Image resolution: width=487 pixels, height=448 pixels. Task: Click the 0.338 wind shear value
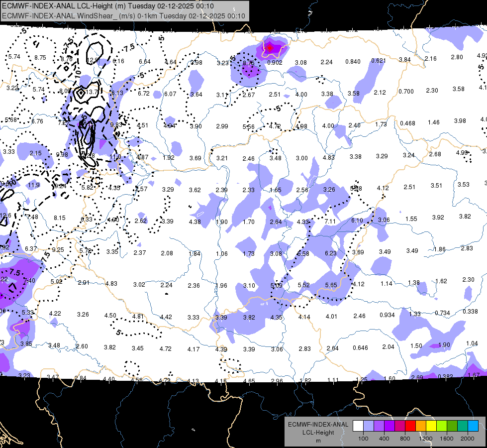pyautogui.click(x=470, y=312)
